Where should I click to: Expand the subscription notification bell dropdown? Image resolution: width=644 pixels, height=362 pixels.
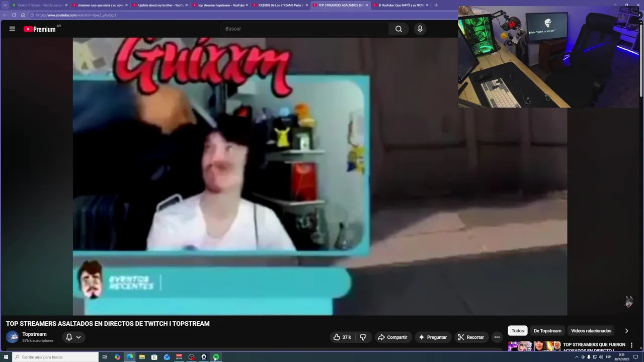(73, 337)
